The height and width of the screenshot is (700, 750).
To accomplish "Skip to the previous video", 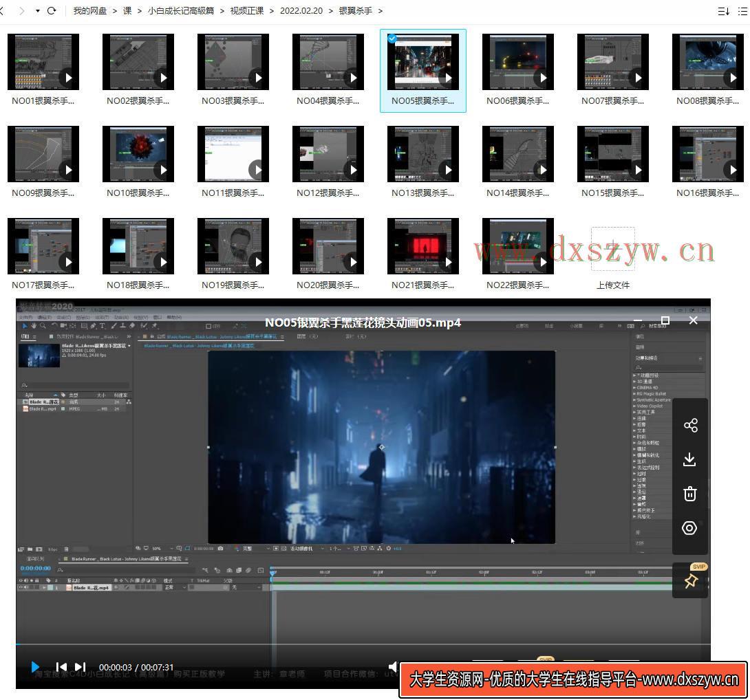I will [61, 666].
